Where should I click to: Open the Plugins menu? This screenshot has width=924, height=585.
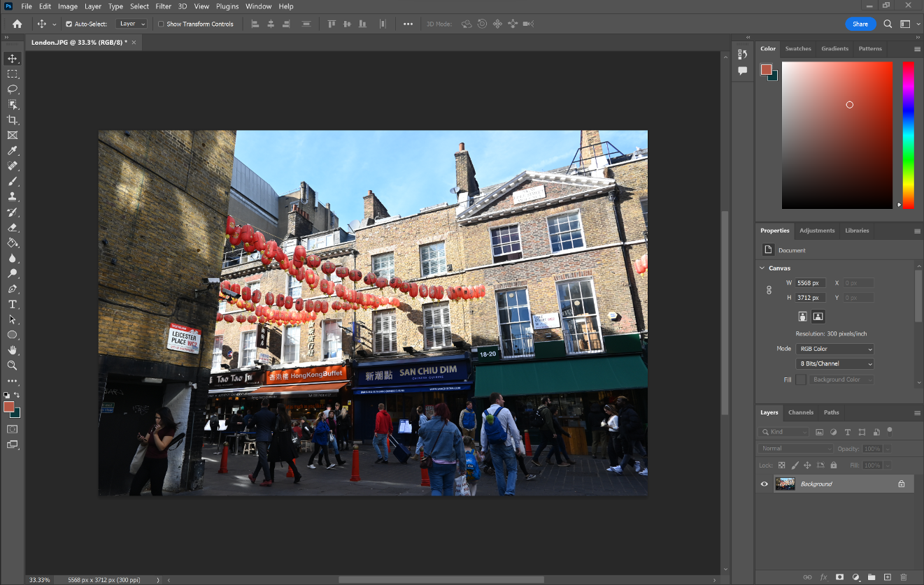click(x=227, y=6)
